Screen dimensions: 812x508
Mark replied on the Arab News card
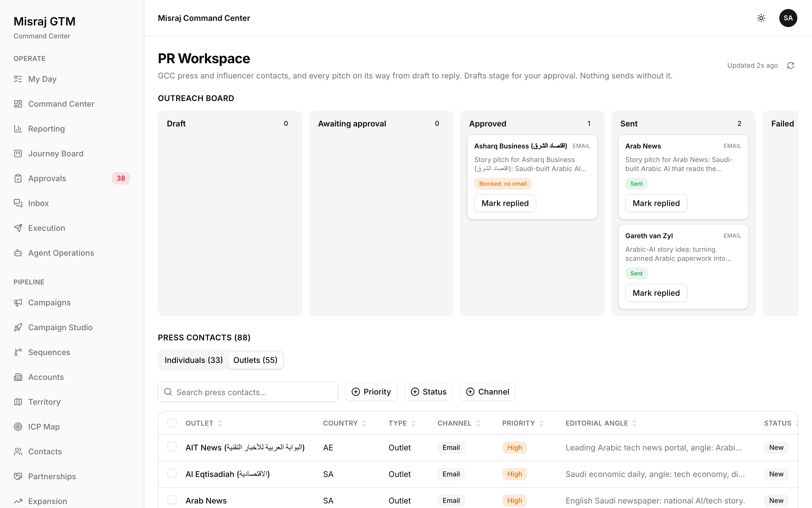pyautogui.click(x=656, y=203)
